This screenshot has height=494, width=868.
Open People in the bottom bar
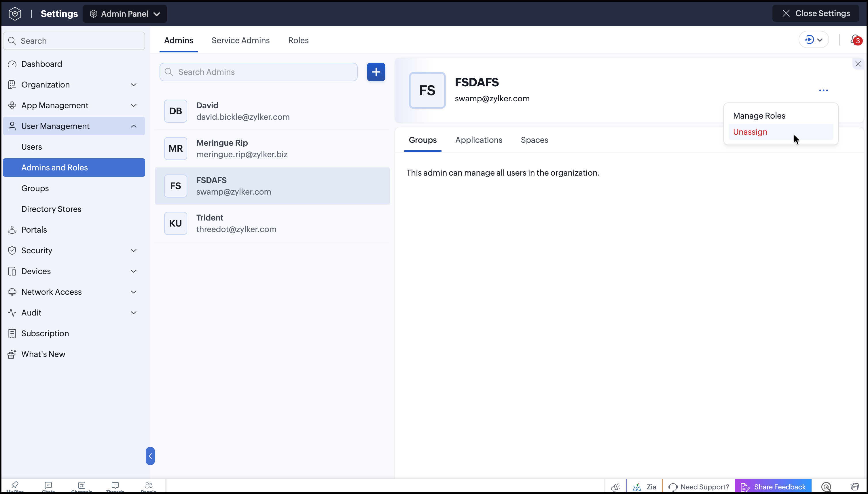148,487
